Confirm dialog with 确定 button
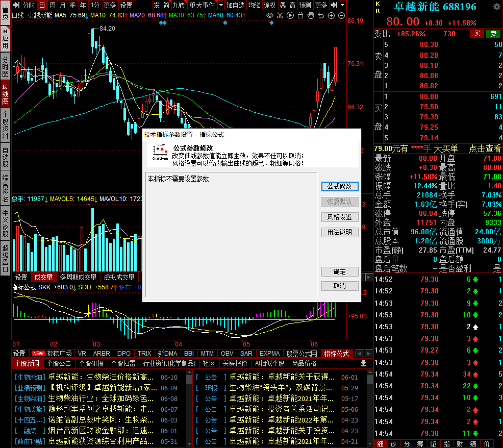Viewport: 503px width, 448px height. (x=340, y=272)
